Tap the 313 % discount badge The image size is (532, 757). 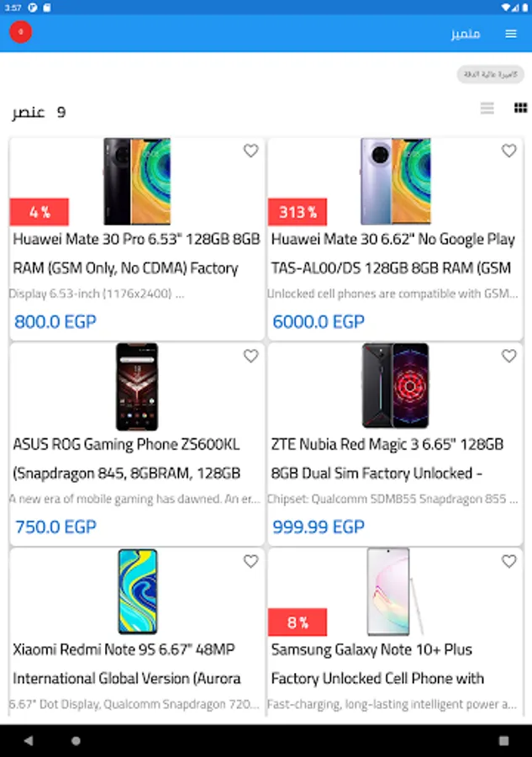tap(298, 211)
